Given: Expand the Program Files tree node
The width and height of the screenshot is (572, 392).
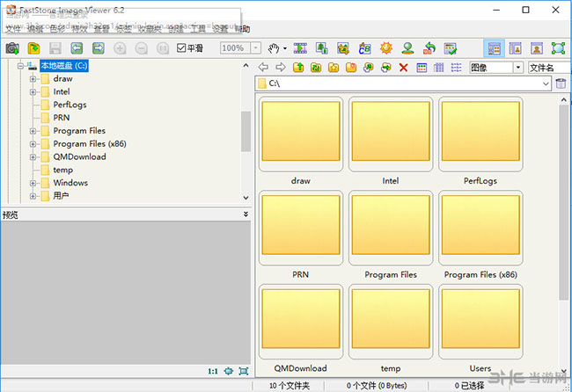Looking at the screenshot, I should coord(33,131).
